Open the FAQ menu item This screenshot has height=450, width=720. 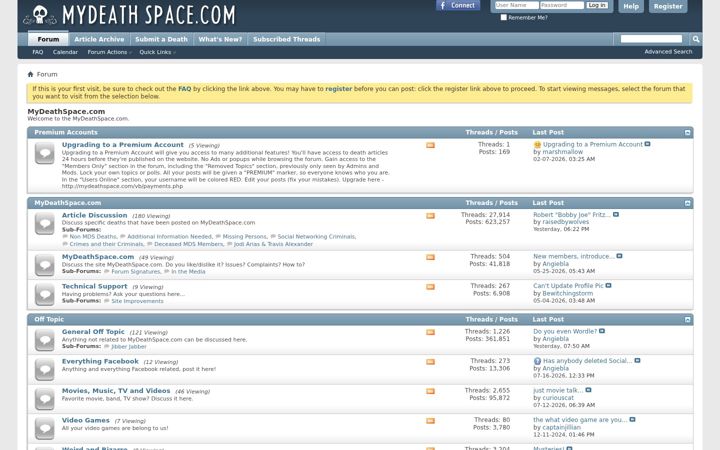pyautogui.click(x=38, y=52)
